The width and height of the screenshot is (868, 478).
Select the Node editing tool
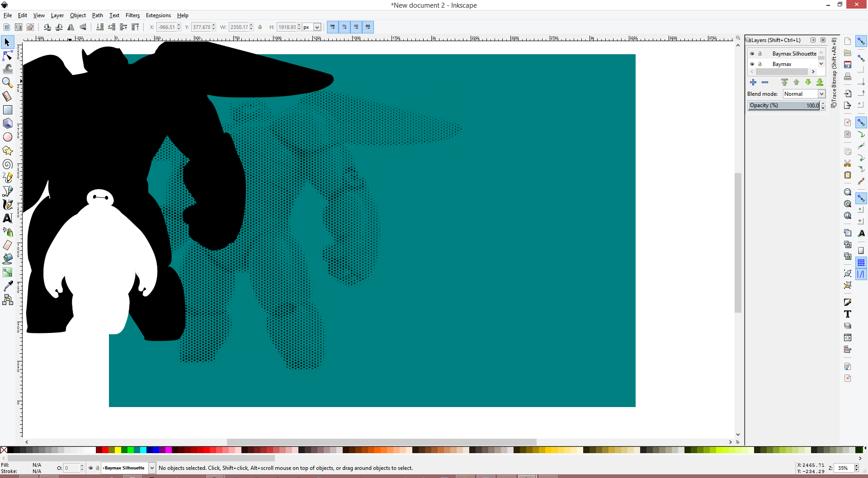coord(7,56)
